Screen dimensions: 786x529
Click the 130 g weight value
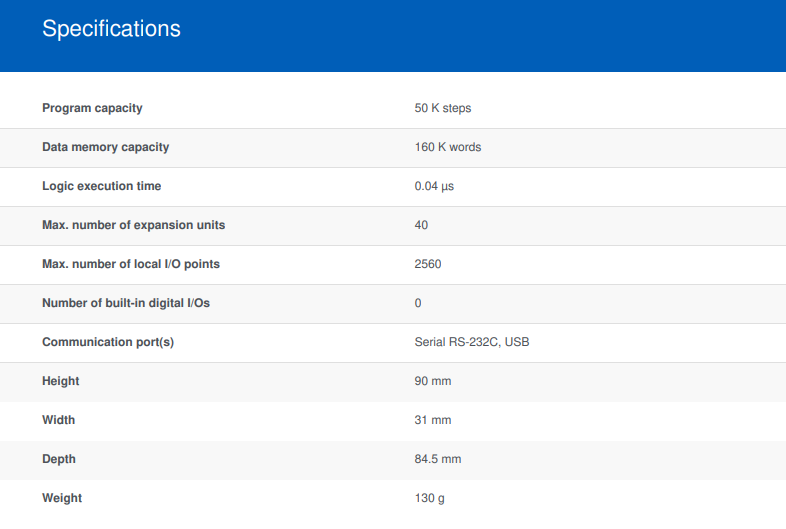430,498
